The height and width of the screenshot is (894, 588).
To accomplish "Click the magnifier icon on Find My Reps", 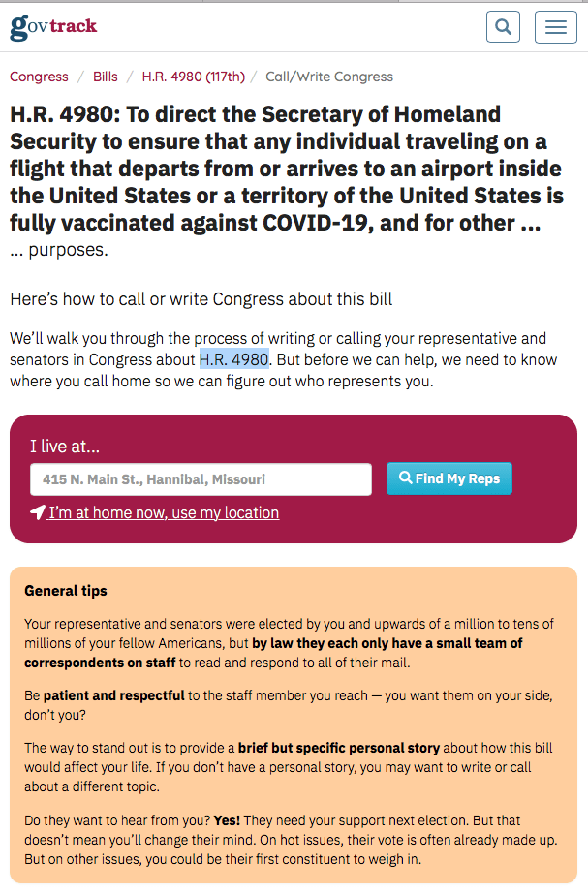I will pos(406,478).
